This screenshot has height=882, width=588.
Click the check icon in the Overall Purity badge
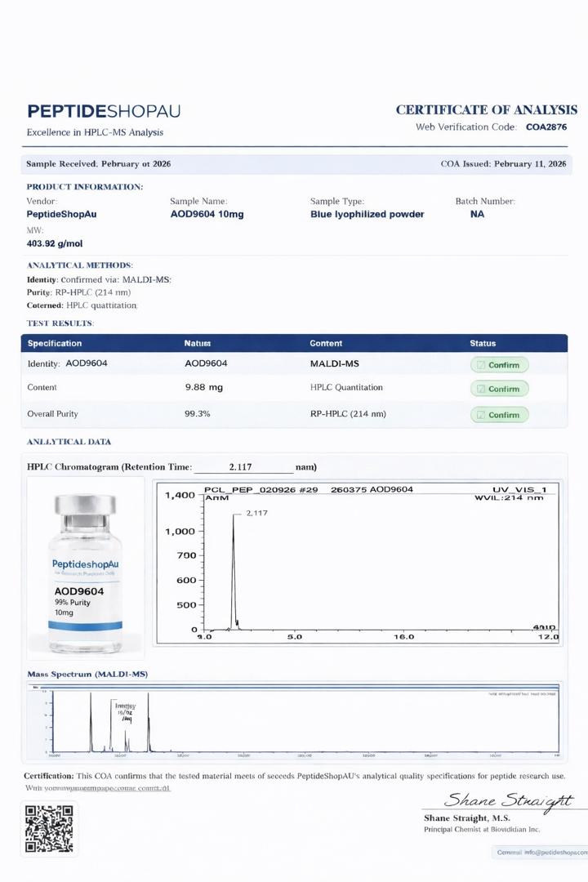coord(481,415)
